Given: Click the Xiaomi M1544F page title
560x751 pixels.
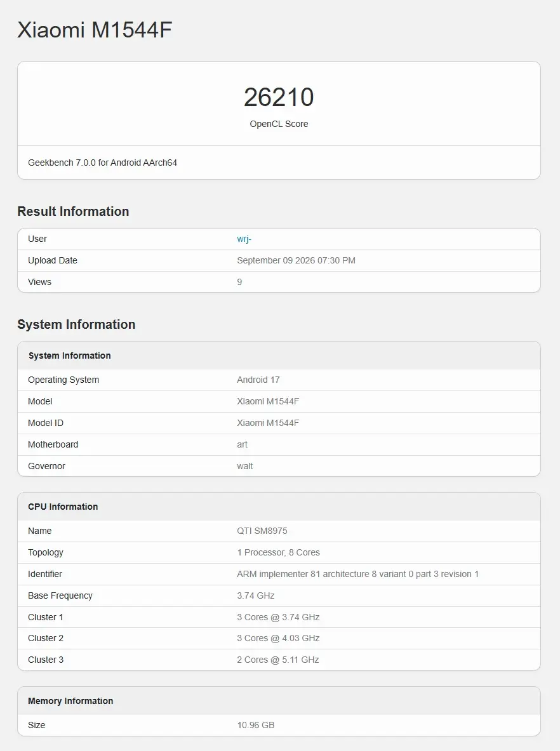Looking at the screenshot, I should click(x=95, y=30).
